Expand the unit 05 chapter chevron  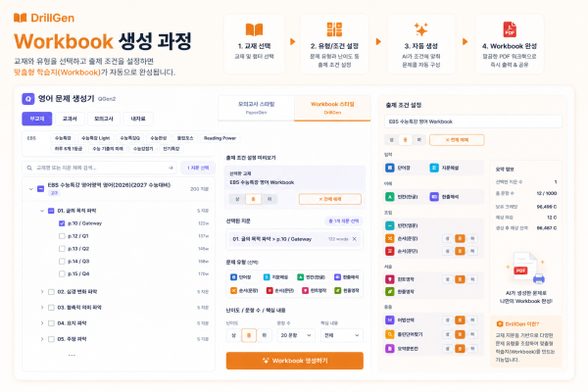tap(42, 339)
